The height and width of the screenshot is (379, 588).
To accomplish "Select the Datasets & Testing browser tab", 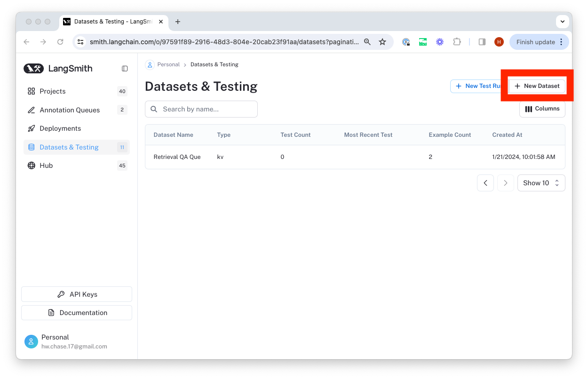I will pyautogui.click(x=114, y=22).
